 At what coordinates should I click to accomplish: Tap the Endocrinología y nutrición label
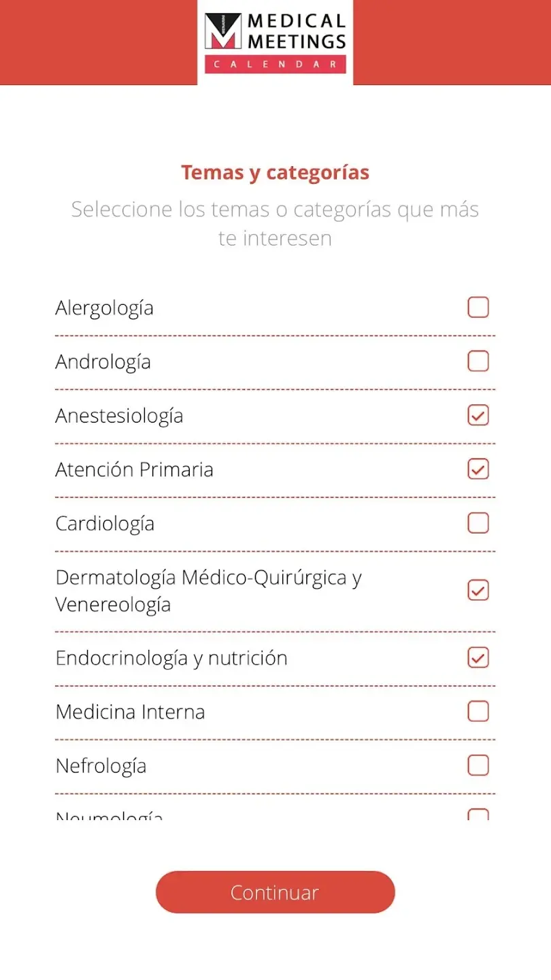click(171, 657)
